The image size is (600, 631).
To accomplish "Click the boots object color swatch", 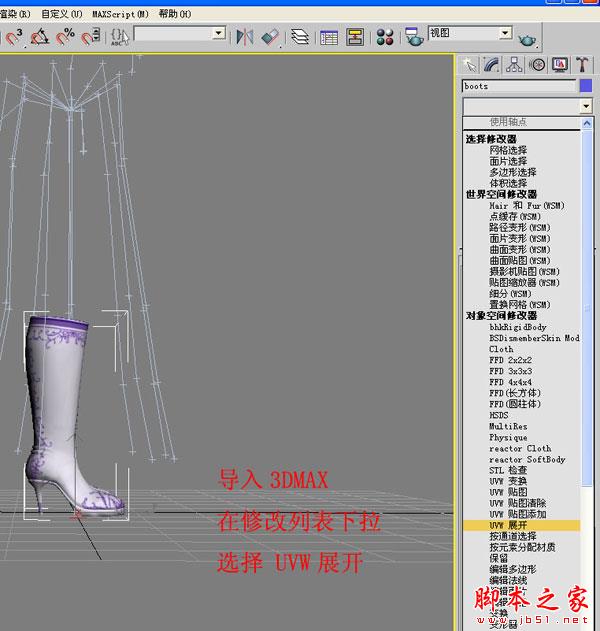I will tap(586, 86).
